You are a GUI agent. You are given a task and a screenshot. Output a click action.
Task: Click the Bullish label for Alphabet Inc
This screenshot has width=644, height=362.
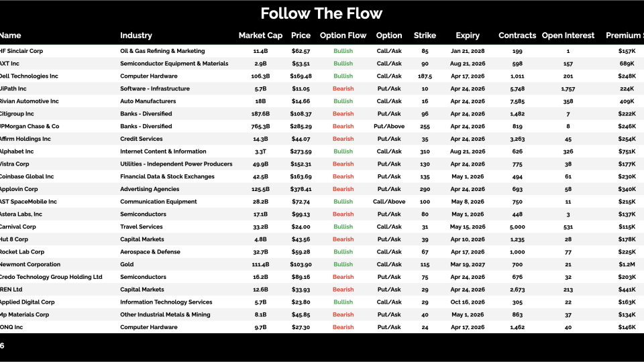[343, 152]
